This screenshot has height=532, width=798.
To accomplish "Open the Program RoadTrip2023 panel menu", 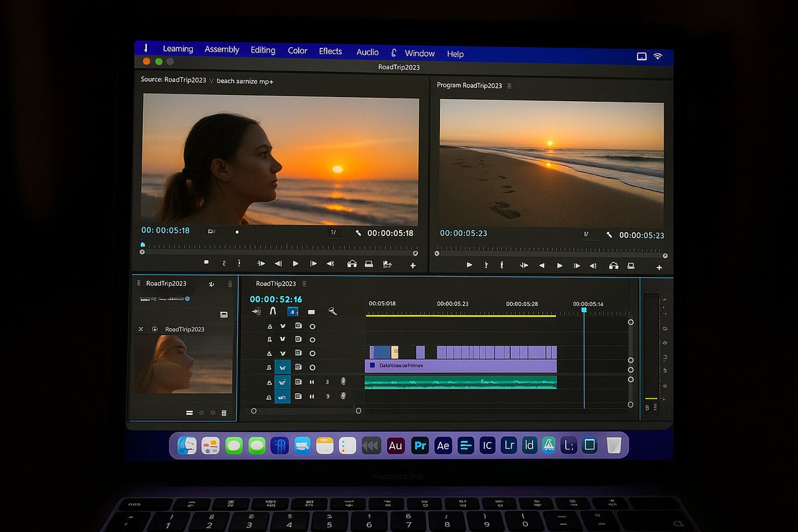I will click(x=510, y=86).
